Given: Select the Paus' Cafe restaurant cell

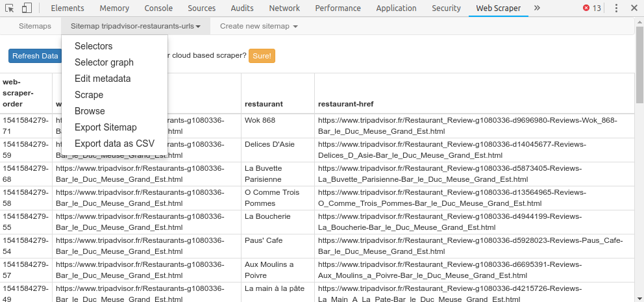Looking at the screenshot, I should click(278, 246).
